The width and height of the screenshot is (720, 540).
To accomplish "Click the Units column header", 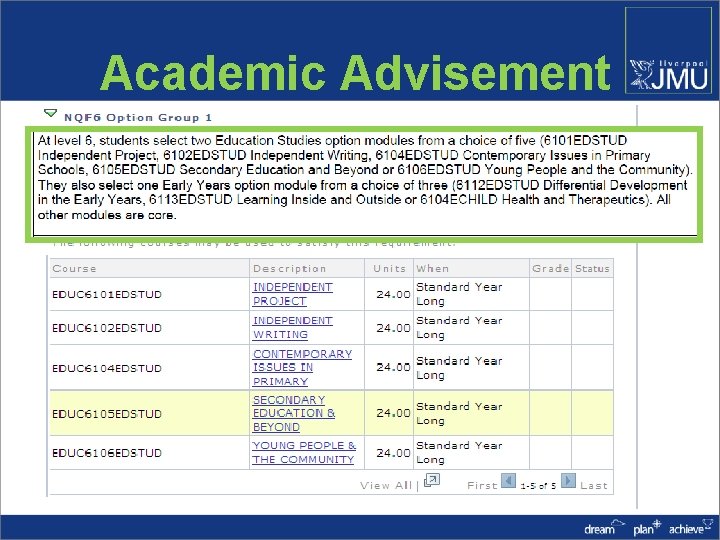I will (x=389, y=268).
